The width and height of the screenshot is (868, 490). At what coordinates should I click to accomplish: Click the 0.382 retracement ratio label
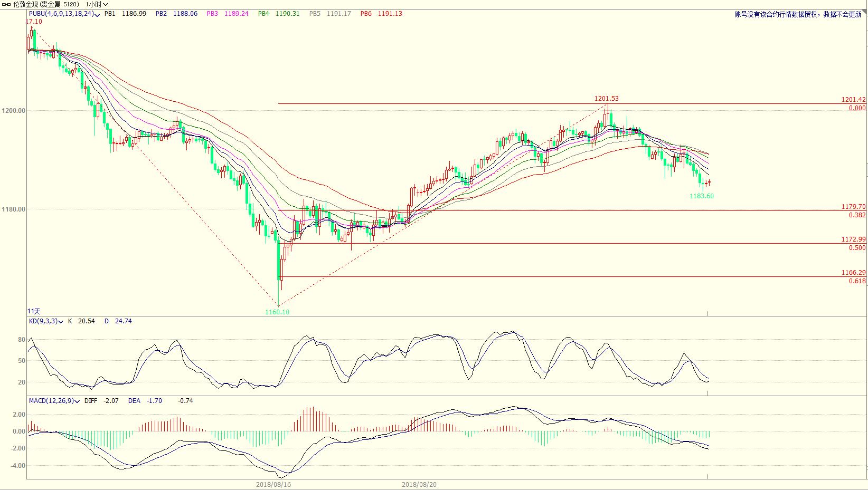(x=857, y=215)
